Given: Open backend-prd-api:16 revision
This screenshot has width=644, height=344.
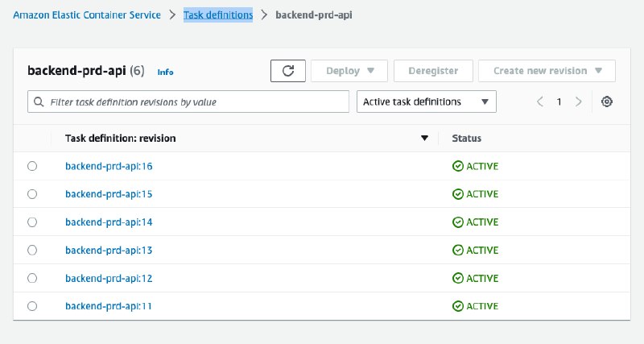Looking at the screenshot, I should [109, 166].
